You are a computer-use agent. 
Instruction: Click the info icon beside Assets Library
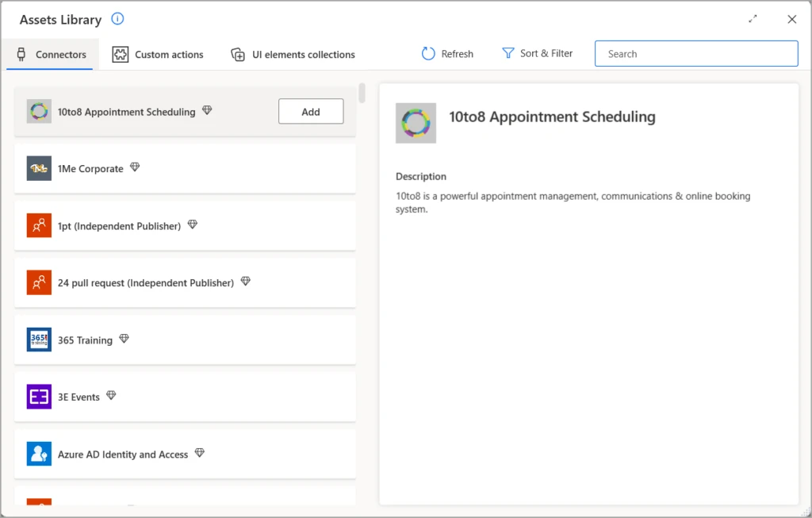tap(117, 19)
